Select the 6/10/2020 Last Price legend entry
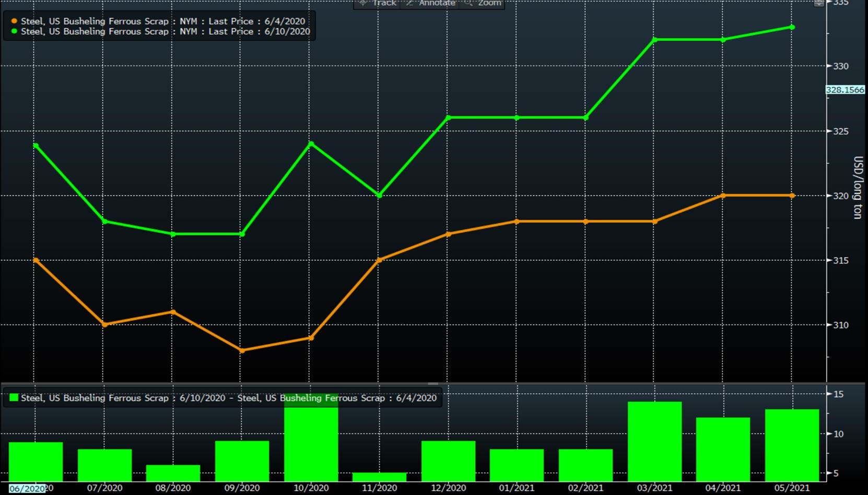 tap(165, 31)
